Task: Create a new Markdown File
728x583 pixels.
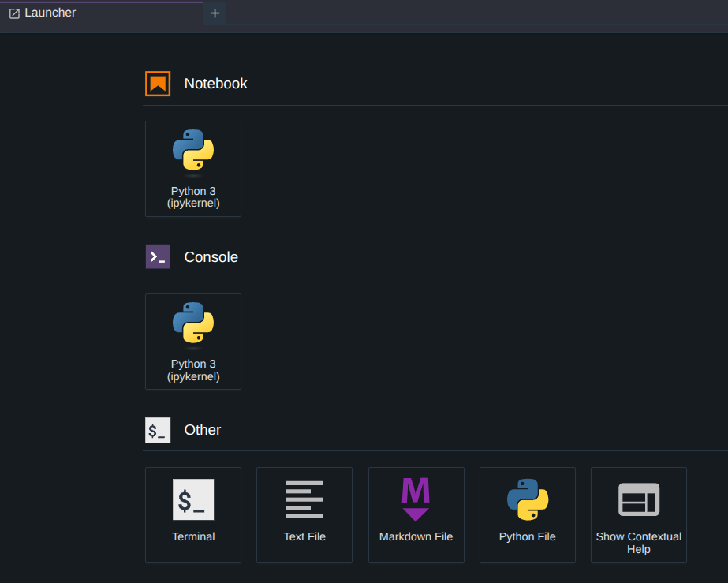Action: pyautogui.click(x=416, y=515)
